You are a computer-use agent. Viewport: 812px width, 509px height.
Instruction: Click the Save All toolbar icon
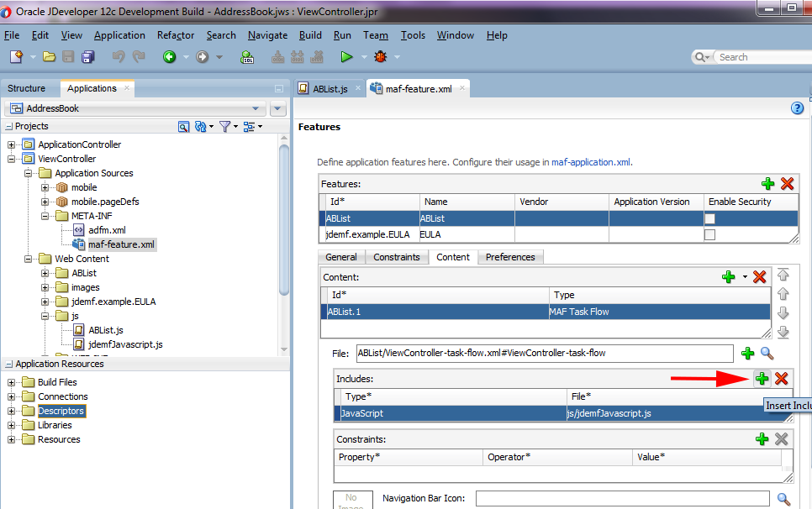(x=87, y=57)
